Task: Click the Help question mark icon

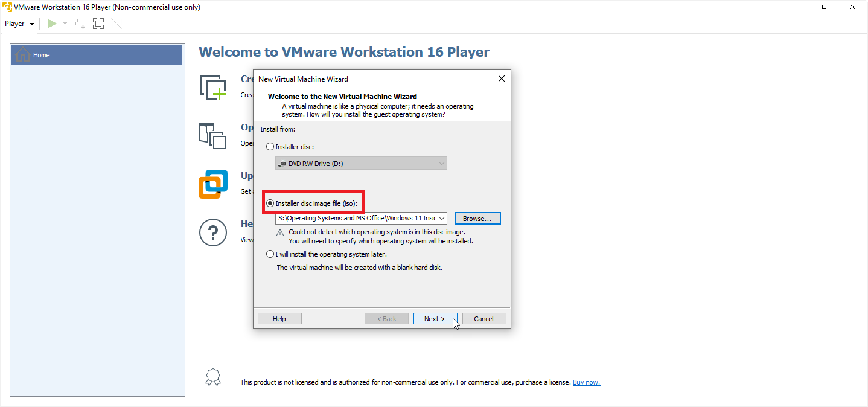Action: click(x=213, y=232)
